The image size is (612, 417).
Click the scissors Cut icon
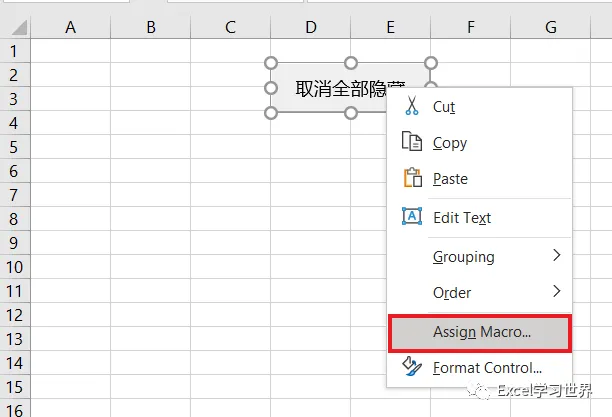click(x=411, y=106)
